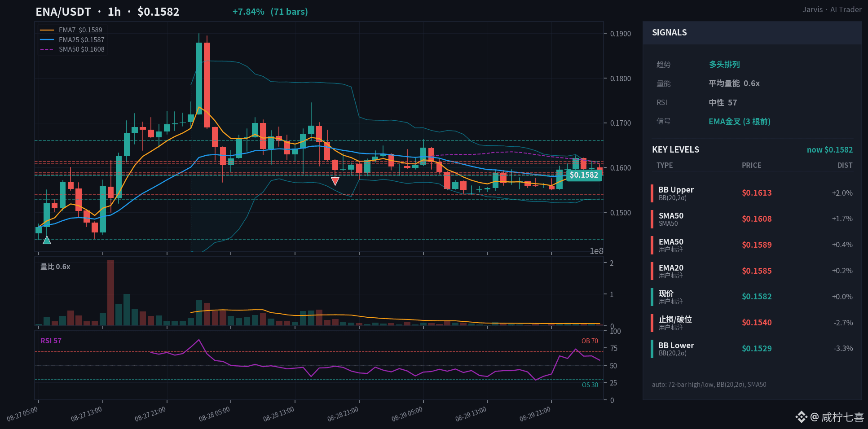Click the 信号 label in signals panel
Viewport: 868px width, 429px height.
point(663,122)
